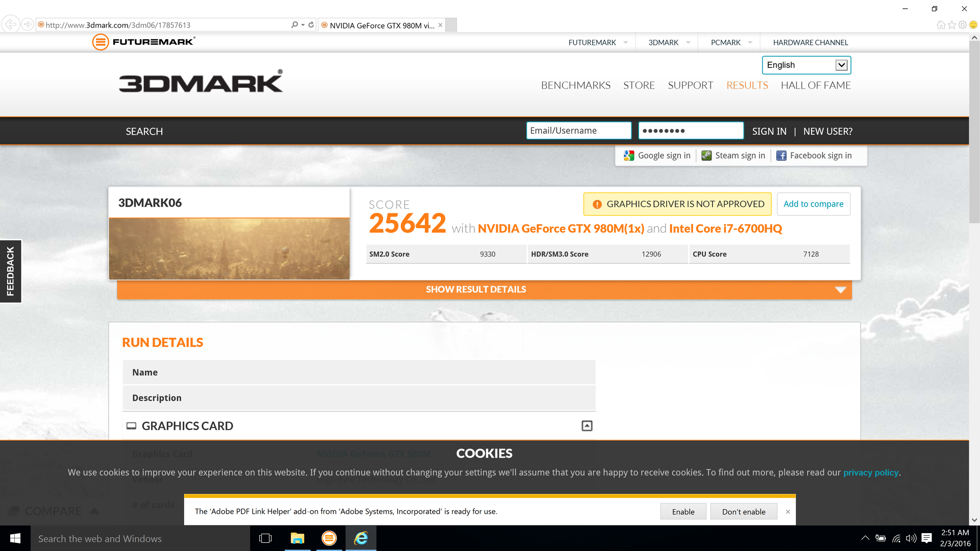
Task: Sign in with Facebook
Action: 814,156
